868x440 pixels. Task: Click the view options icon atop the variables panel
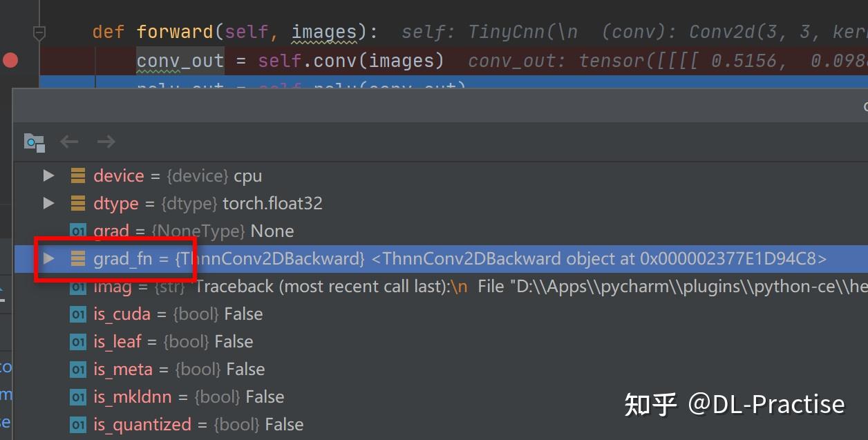pos(34,142)
